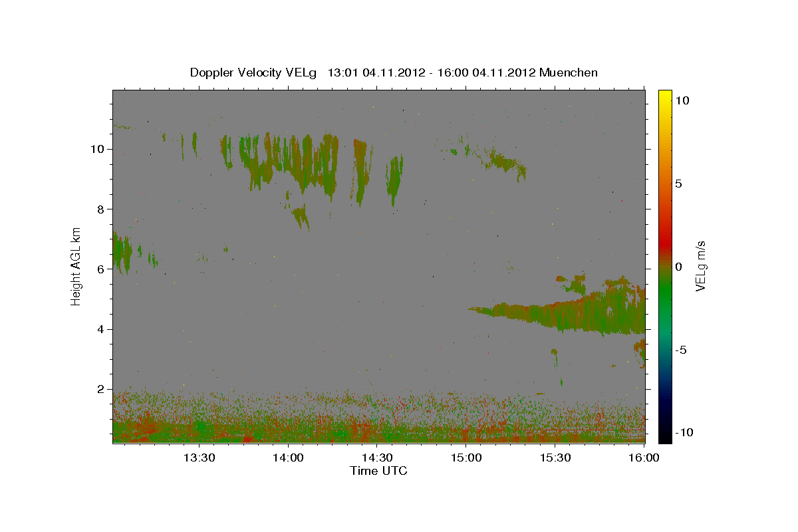798x532 pixels.
Task: Click the height axis label '6'
Action: coord(101,269)
